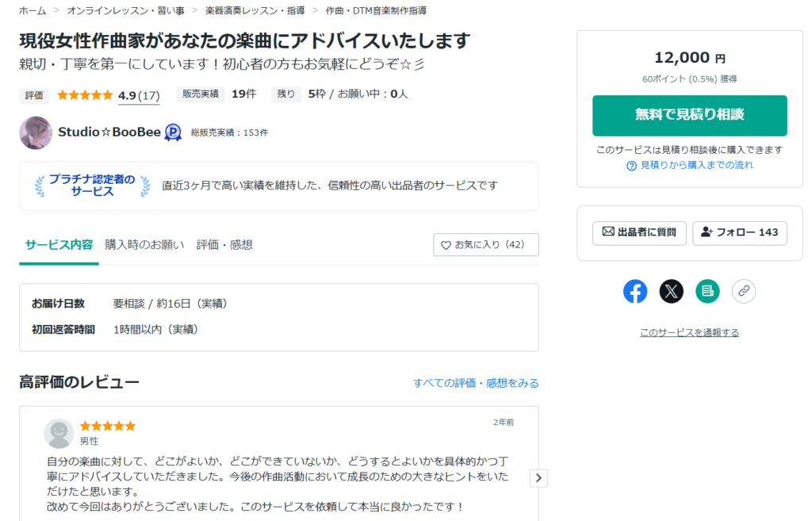Show next review with right chevron
812x521 pixels.
[538, 477]
